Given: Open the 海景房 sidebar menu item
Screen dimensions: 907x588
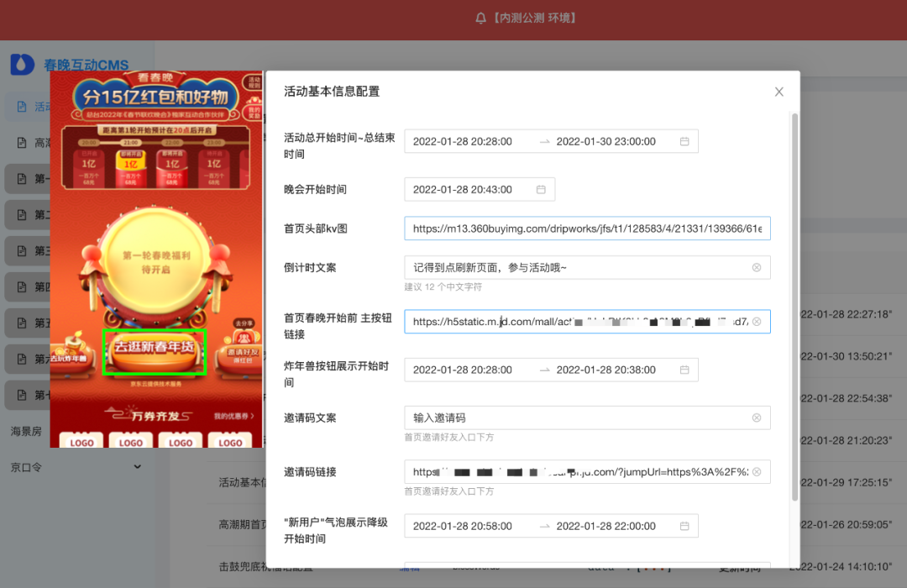Looking at the screenshot, I should 26,431.
